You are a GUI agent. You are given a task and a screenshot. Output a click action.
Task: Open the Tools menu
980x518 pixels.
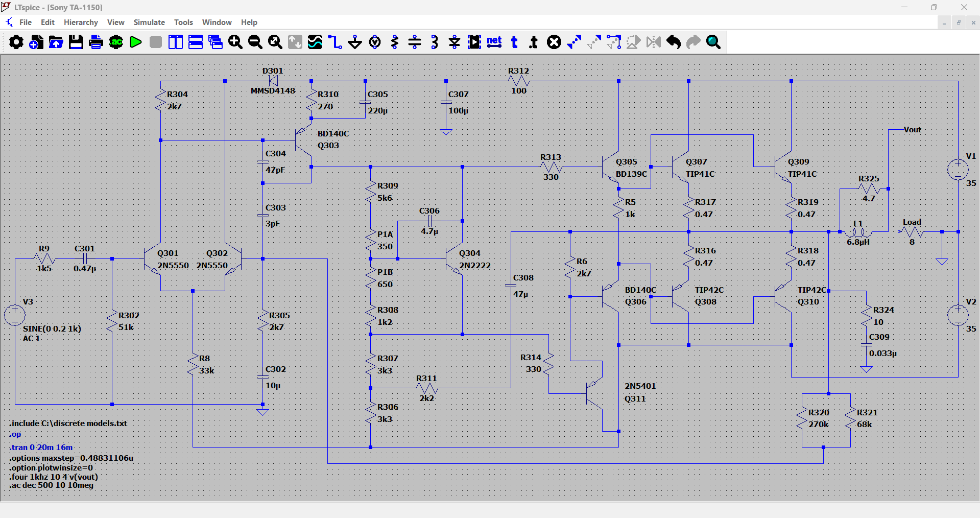click(183, 22)
